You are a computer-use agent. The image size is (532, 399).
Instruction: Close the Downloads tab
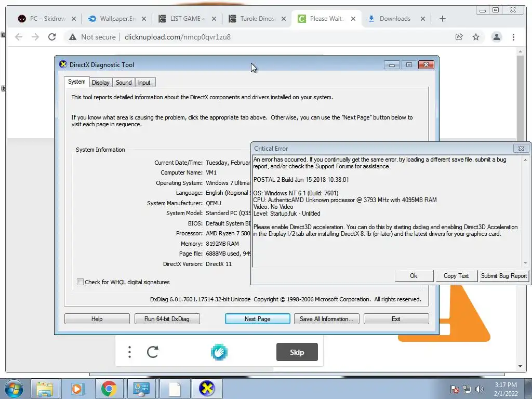pos(423,19)
